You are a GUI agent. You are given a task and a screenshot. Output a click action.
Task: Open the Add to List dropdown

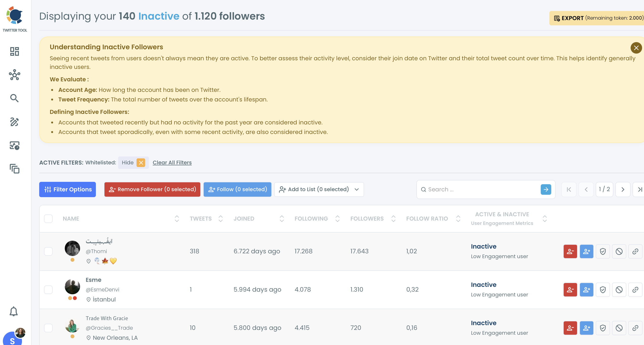point(319,189)
